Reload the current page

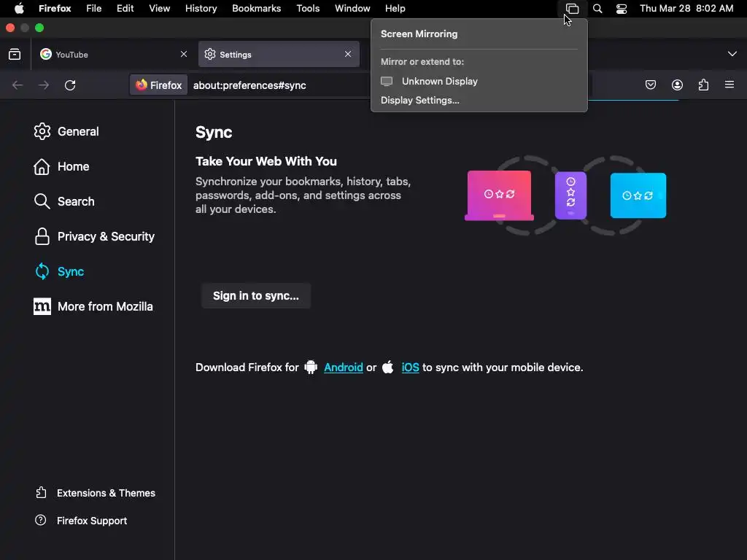pos(70,85)
